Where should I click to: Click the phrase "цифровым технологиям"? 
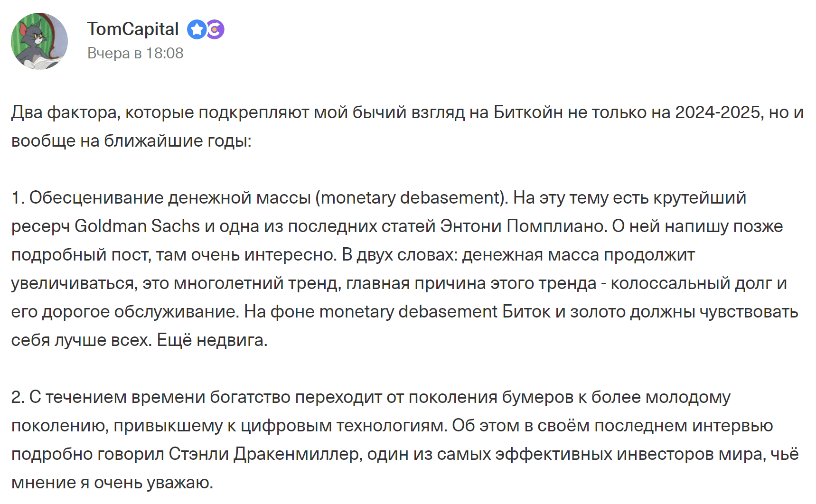point(344,426)
